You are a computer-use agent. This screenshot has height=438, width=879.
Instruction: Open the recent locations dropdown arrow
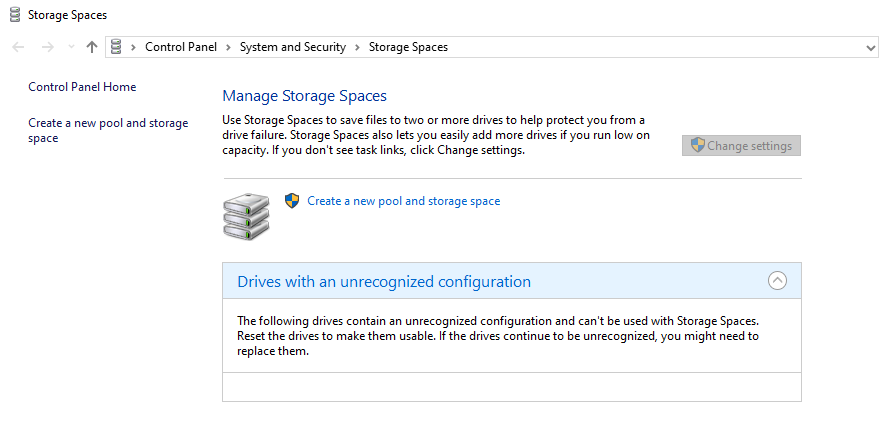click(70, 47)
